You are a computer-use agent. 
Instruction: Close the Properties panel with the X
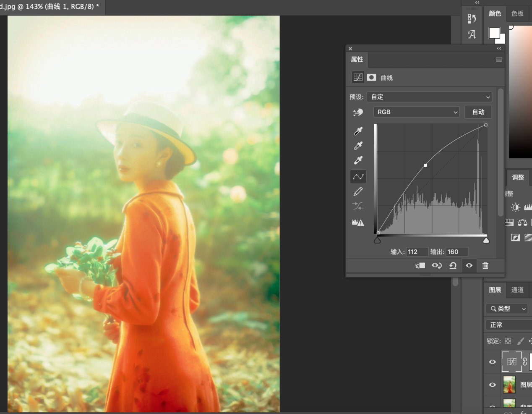(x=350, y=49)
